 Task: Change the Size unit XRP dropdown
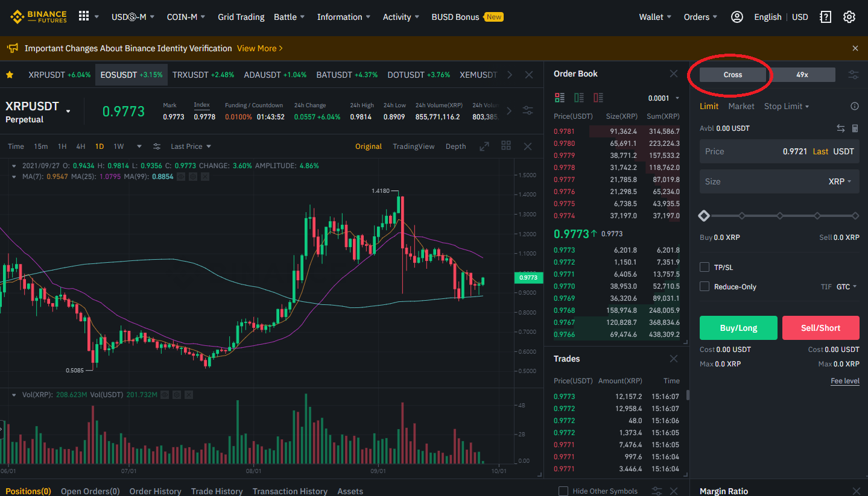840,181
